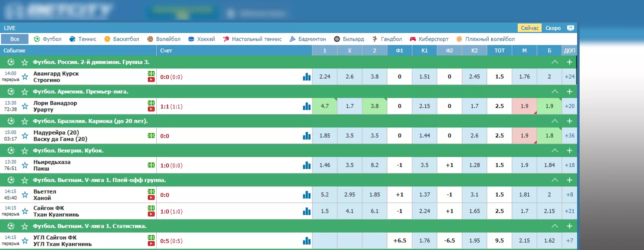Open +21 additional bets for Сайгон ФК
The height and width of the screenshot is (250, 644).
(570, 211)
